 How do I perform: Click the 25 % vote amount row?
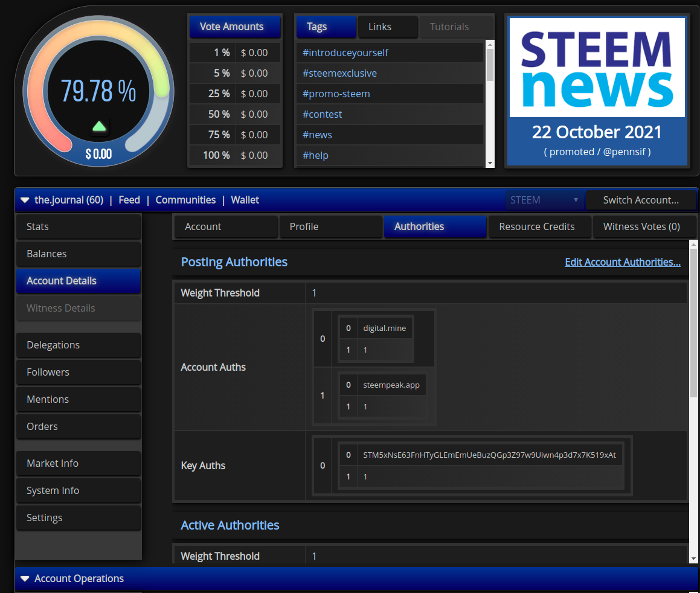coord(235,94)
